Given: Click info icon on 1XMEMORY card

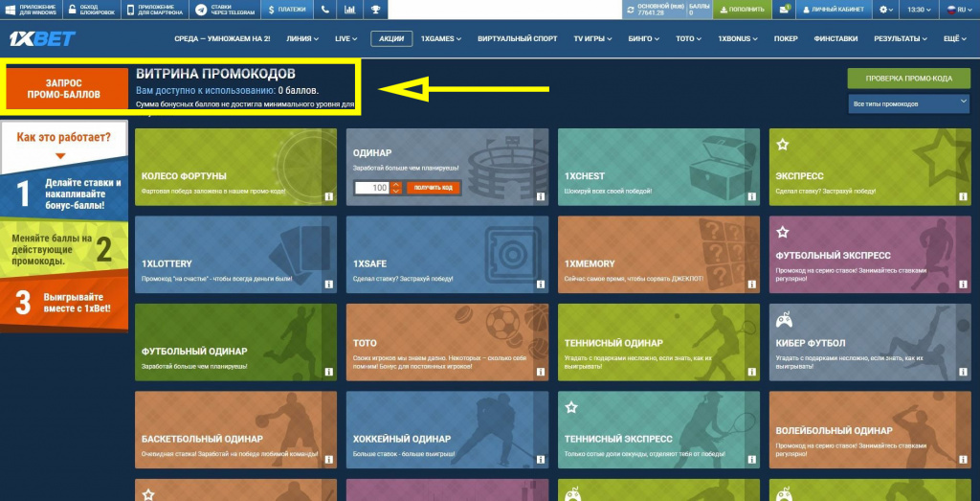Looking at the screenshot, I should click(x=751, y=285).
